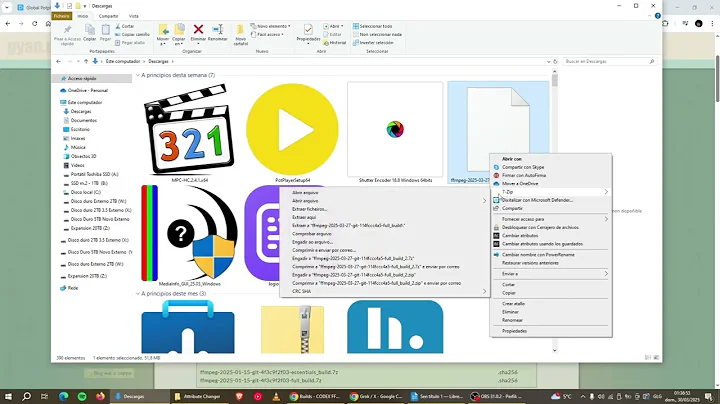Collapse the A principios deste mes group
Viewport: 720px width, 404px height.
point(138,293)
